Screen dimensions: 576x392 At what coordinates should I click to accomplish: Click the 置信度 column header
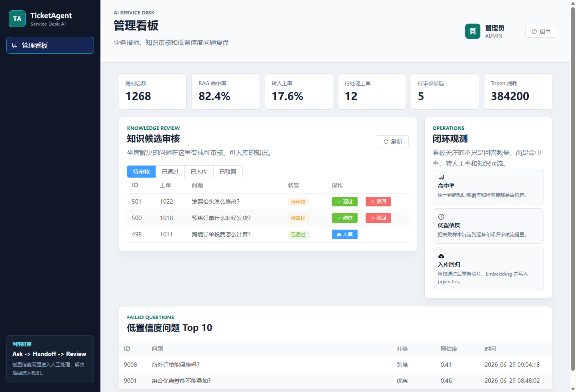(449, 349)
